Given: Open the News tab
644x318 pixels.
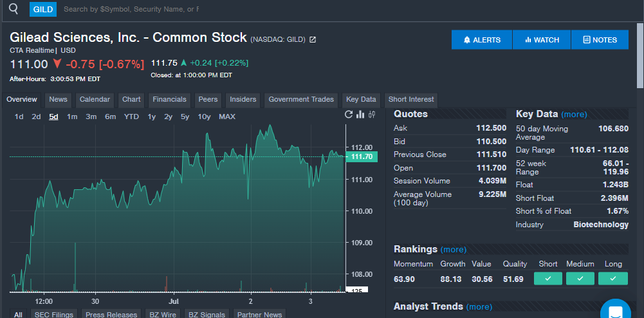Looking at the screenshot, I should pos(59,99).
